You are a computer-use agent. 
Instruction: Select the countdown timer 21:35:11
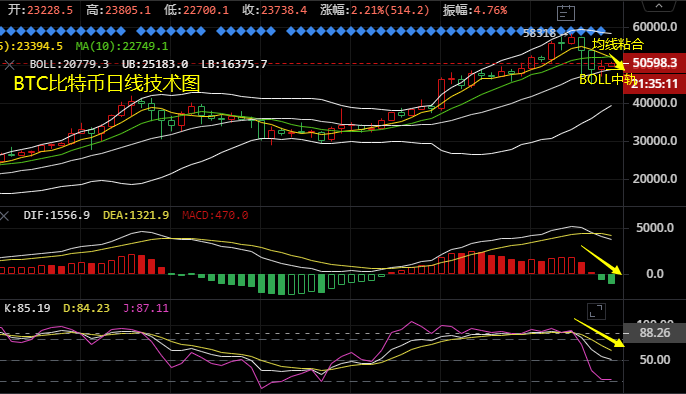654,84
